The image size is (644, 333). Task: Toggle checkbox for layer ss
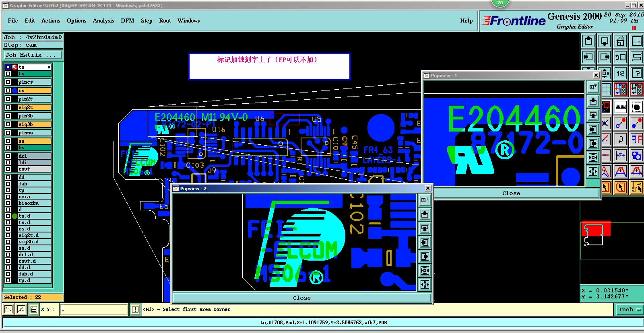(x=8, y=141)
